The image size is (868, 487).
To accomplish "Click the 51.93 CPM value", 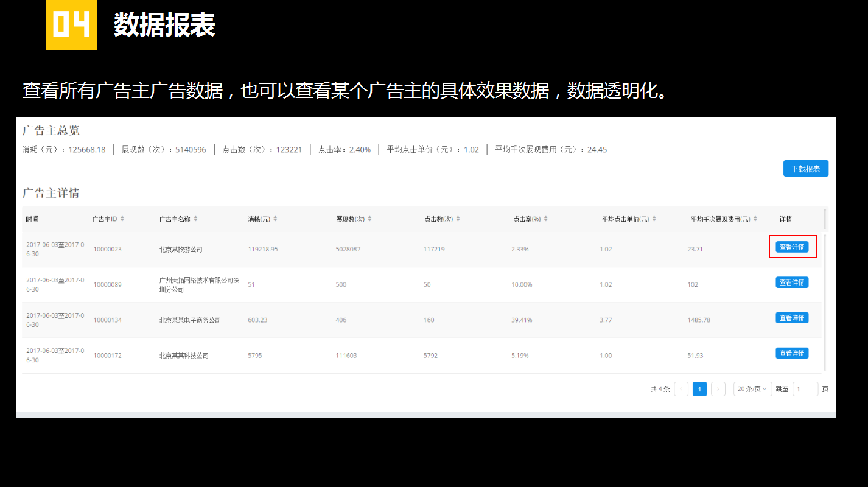I will click(695, 356).
